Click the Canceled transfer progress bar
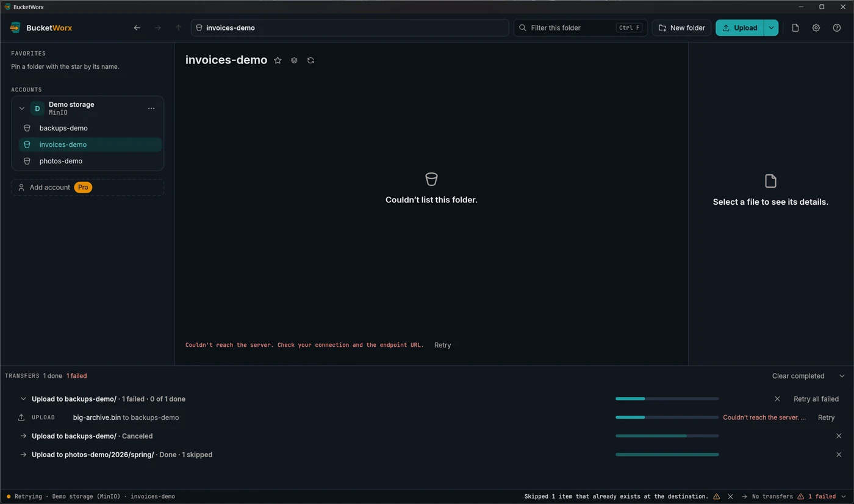This screenshot has height=504, width=854. [x=667, y=436]
